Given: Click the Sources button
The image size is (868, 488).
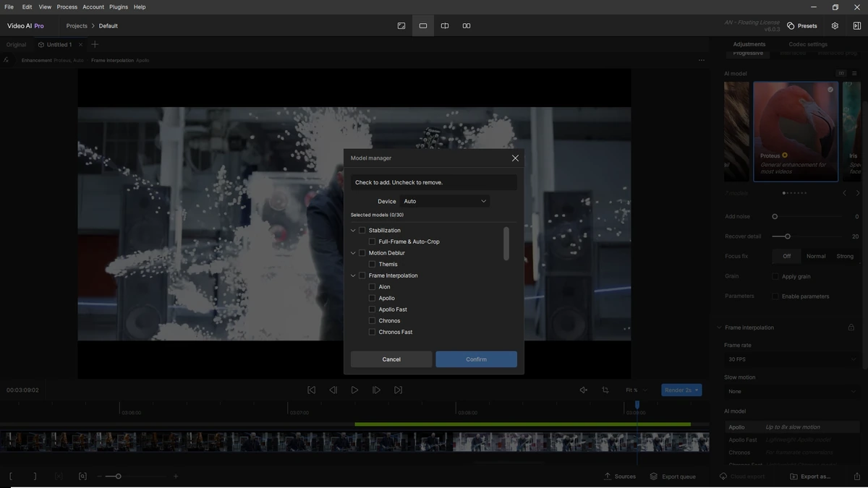Looking at the screenshot, I should pyautogui.click(x=620, y=476).
